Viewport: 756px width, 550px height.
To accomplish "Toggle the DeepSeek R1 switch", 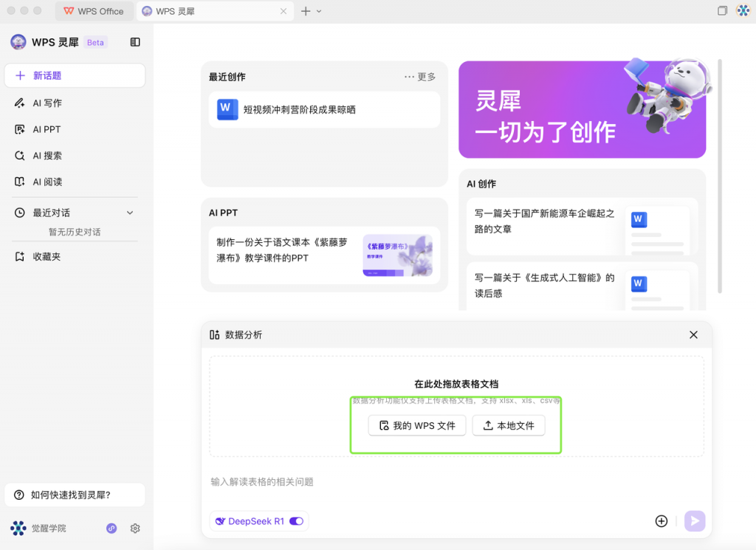I will (296, 521).
